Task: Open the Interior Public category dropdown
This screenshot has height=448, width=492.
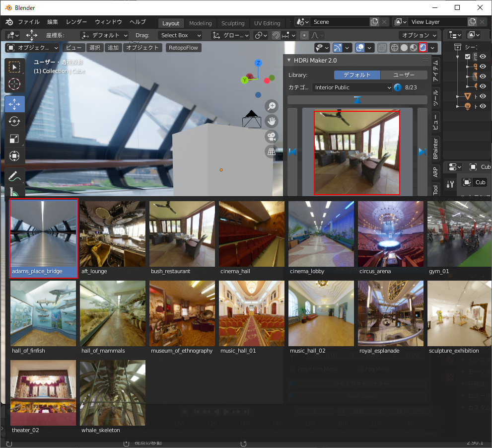Action: pyautogui.click(x=352, y=87)
